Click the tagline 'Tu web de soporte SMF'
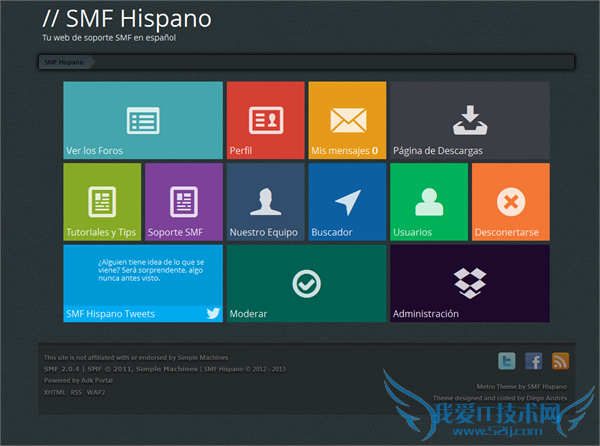The image size is (600, 446). click(x=109, y=38)
